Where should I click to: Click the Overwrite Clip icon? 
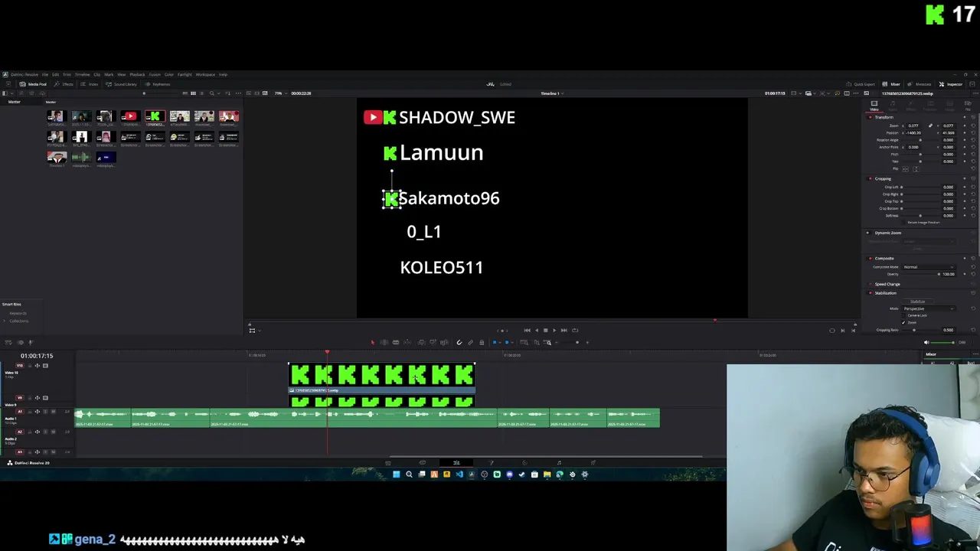coord(433,342)
